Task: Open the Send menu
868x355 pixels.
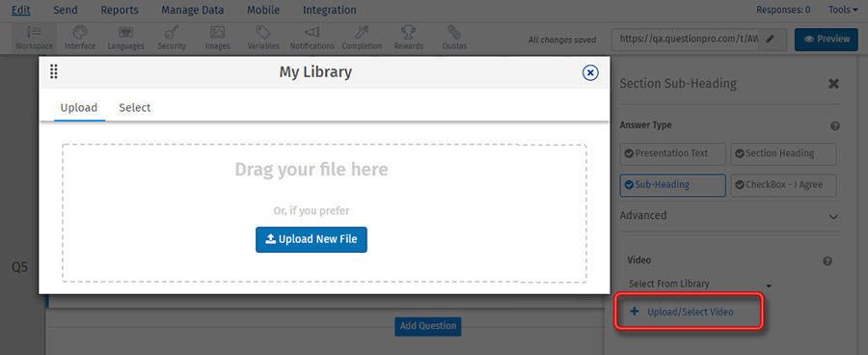Action: [x=66, y=10]
